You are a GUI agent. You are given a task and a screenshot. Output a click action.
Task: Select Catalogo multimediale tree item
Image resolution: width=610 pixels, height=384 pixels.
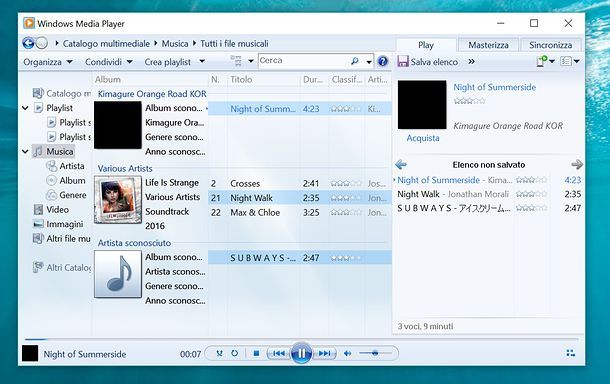tap(61, 93)
